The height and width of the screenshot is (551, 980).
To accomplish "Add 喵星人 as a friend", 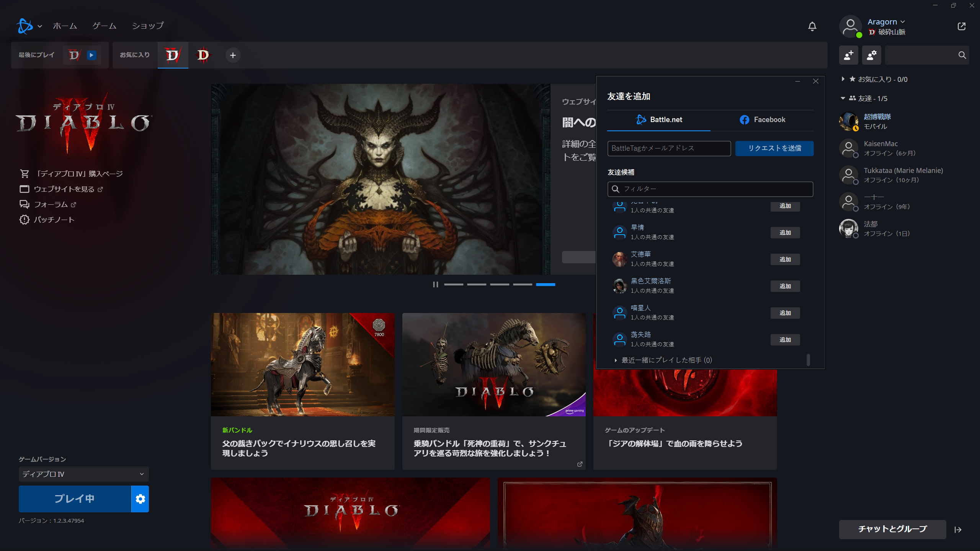I will pos(785,313).
